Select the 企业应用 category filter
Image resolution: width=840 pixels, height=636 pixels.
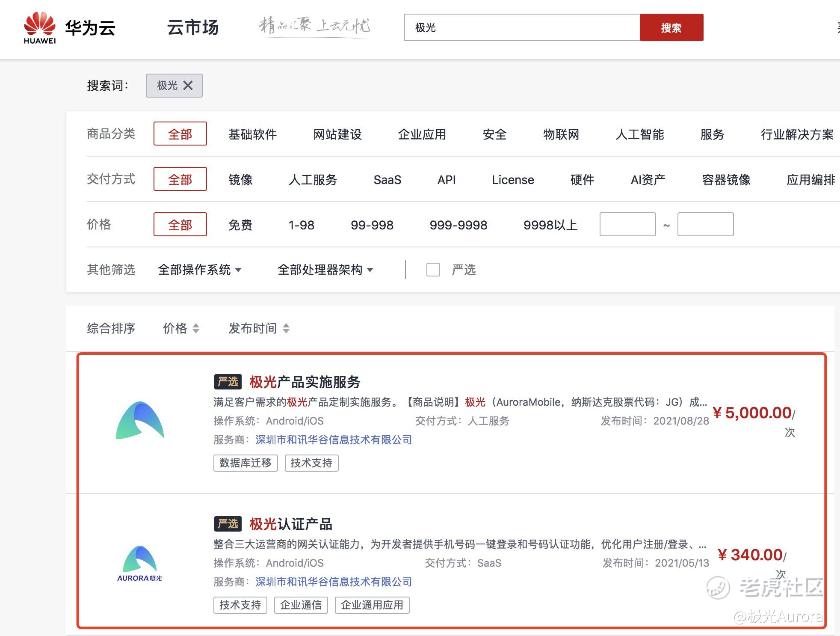click(422, 134)
